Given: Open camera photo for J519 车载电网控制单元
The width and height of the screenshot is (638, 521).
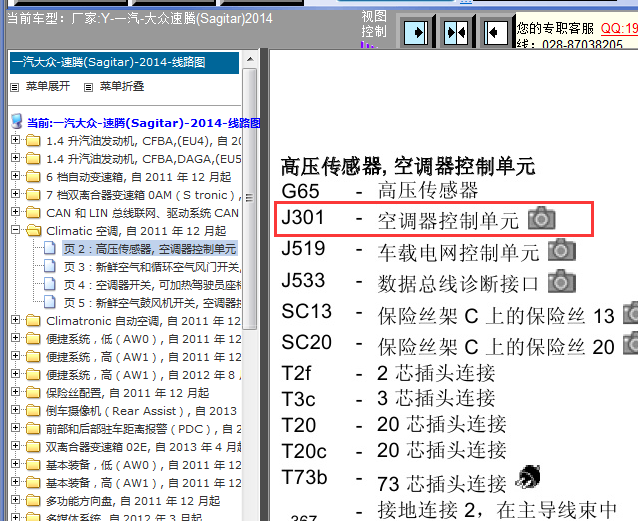Looking at the screenshot, I should [x=562, y=250].
